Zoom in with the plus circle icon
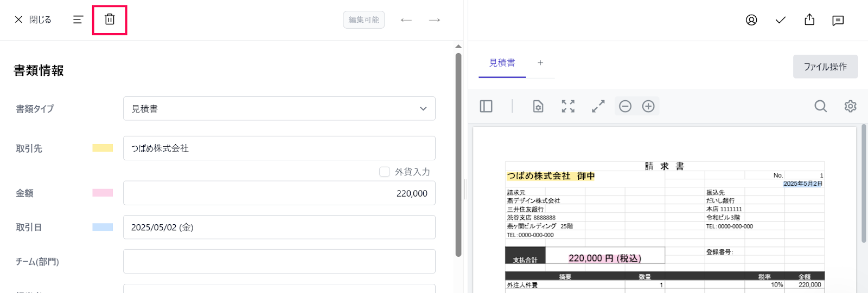Screen dimensions: 868x293 pos(648,106)
